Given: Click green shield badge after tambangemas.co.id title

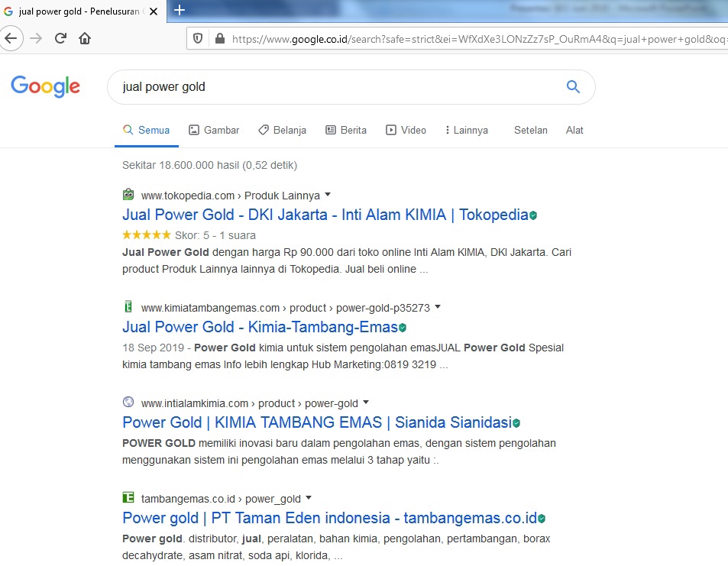Looking at the screenshot, I should [542, 519].
